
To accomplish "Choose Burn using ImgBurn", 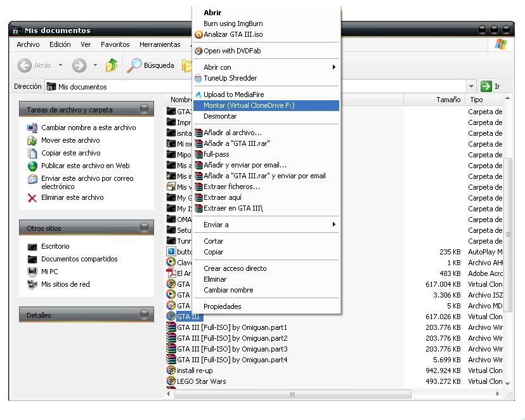I will [266, 23].
